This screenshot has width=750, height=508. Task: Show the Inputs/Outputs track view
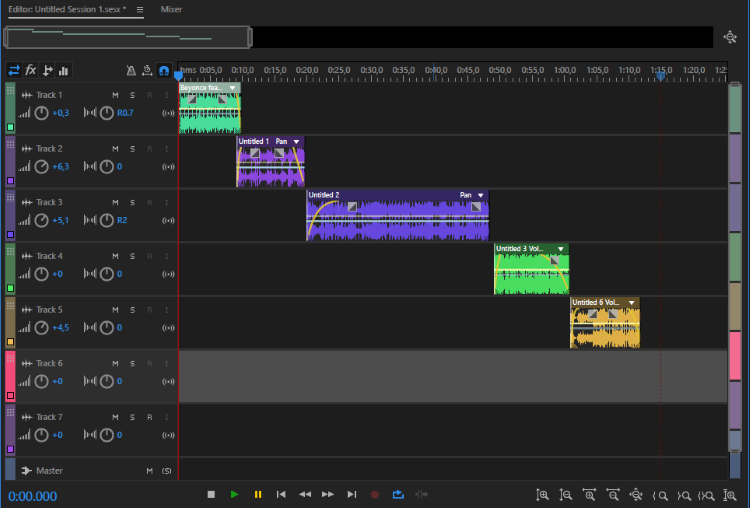(14, 71)
